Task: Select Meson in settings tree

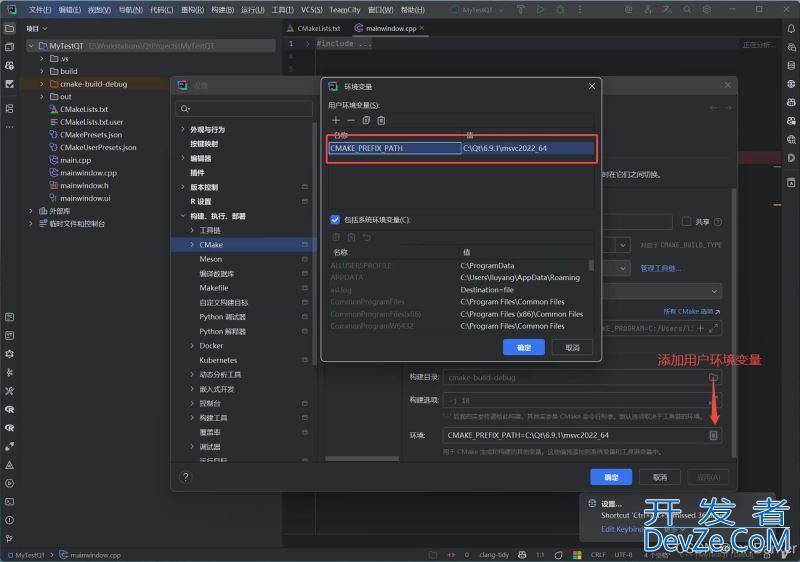Action: pyautogui.click(x=211, y=259)
